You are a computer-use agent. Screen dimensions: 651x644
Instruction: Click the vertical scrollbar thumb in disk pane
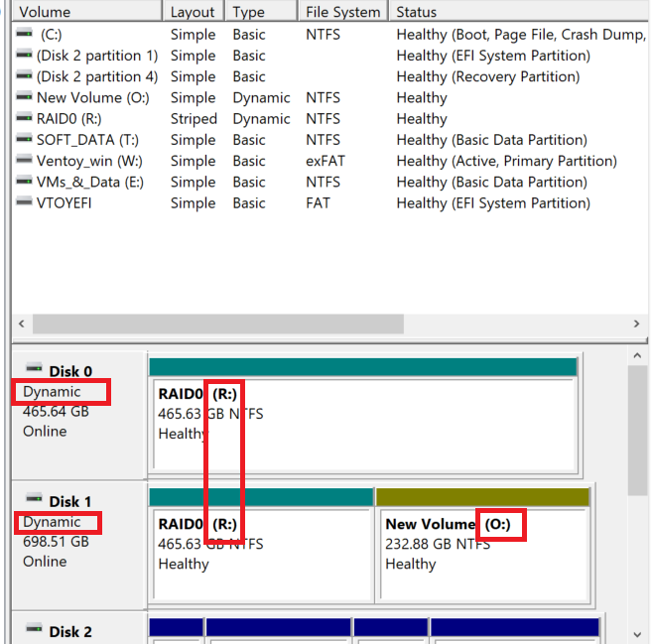pos(637,431)
